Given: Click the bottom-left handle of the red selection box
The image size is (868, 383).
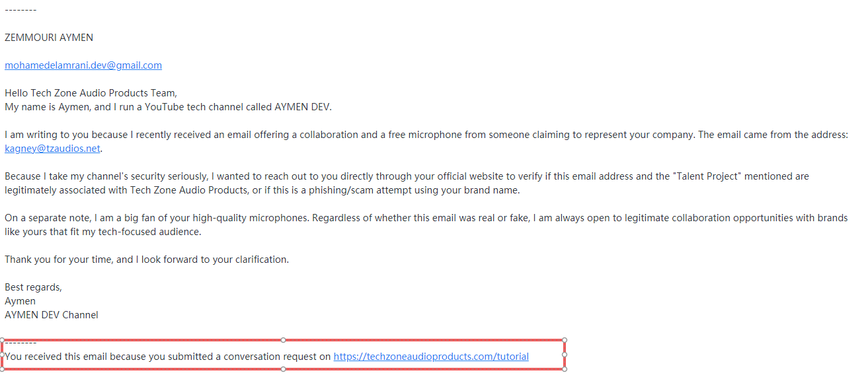Looking at the screenshot, I should pos(2,369).
